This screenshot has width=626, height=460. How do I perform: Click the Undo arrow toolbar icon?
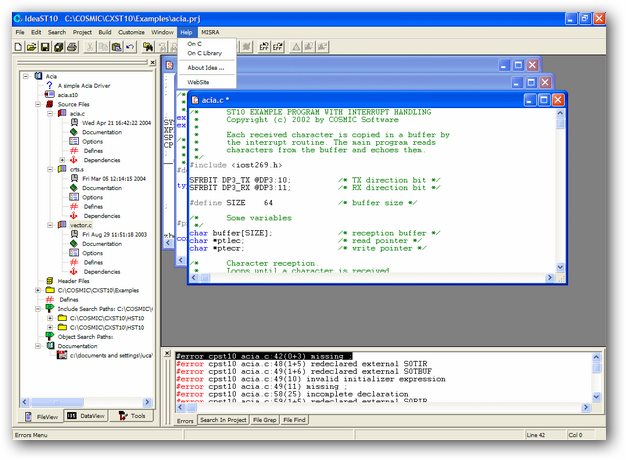(130, 47)
